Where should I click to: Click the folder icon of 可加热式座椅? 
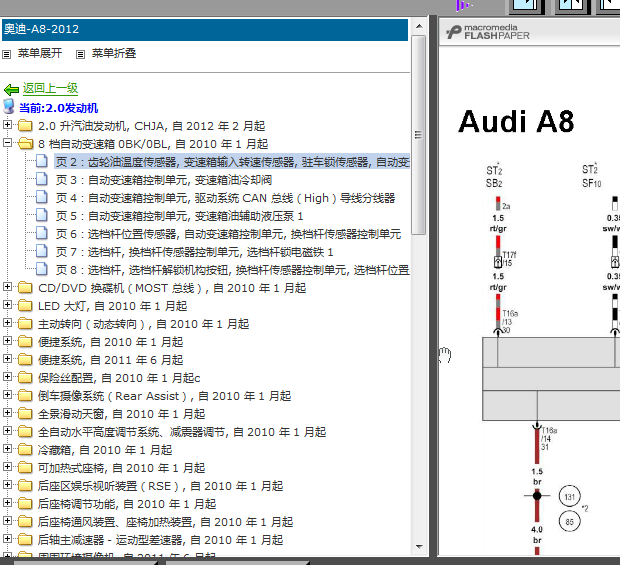(x=25, y=468)
